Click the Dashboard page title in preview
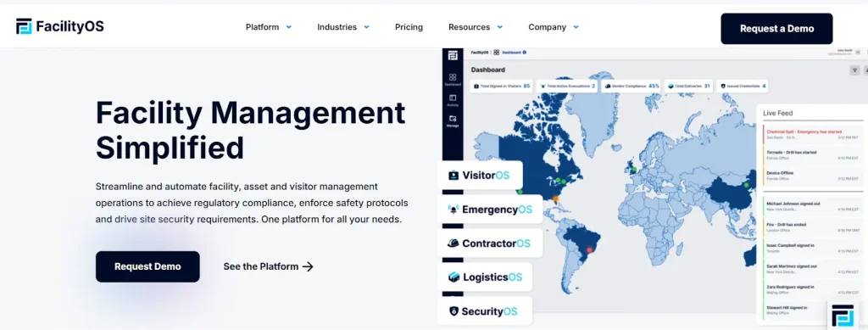 487,70
